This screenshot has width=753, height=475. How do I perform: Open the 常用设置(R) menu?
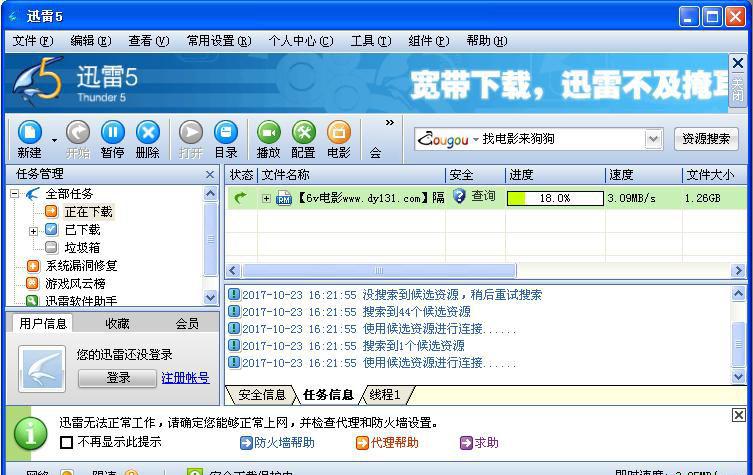pos(219,41)
